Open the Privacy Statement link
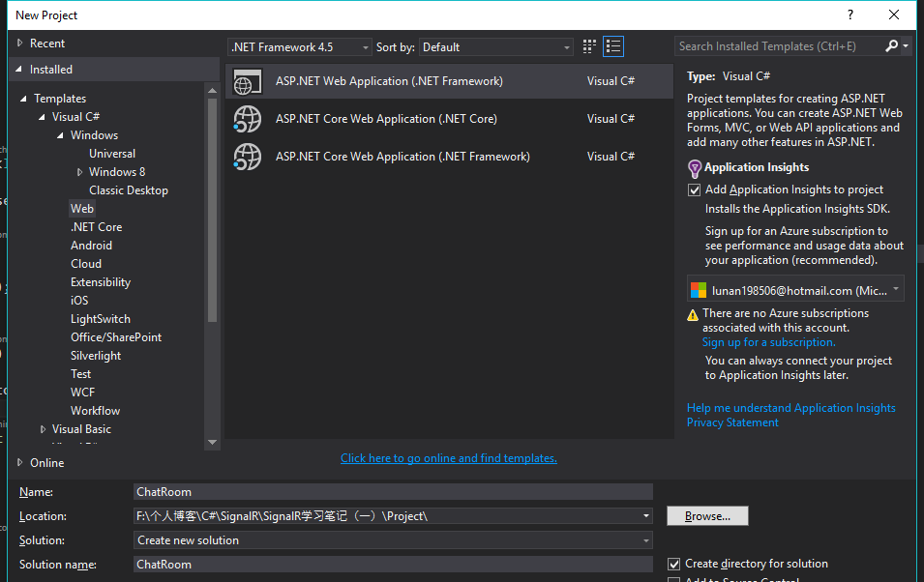 pos(732,422)
